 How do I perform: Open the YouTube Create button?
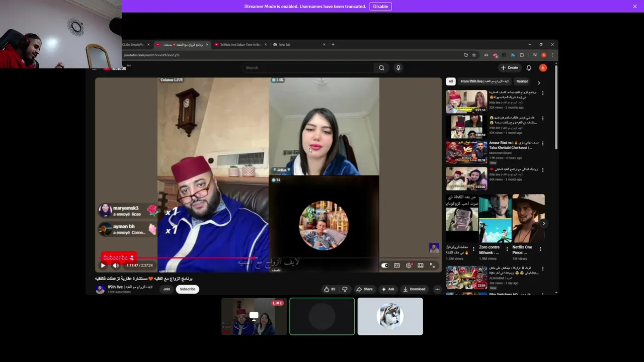(510, 67)
